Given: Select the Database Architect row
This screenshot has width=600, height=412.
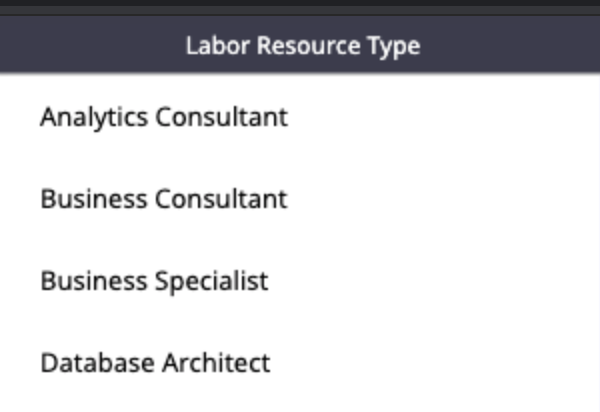Looking at the screenshot, I should tap(155, 362).
